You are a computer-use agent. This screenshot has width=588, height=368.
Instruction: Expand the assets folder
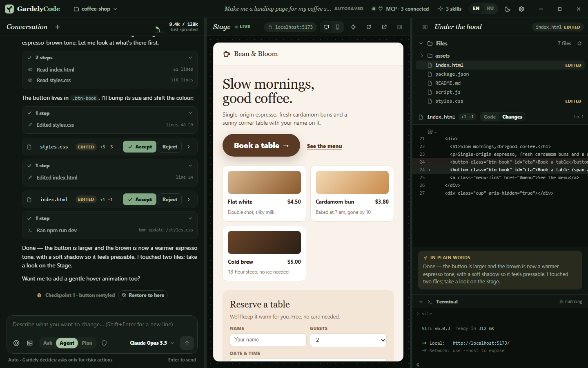pos(422,56)
